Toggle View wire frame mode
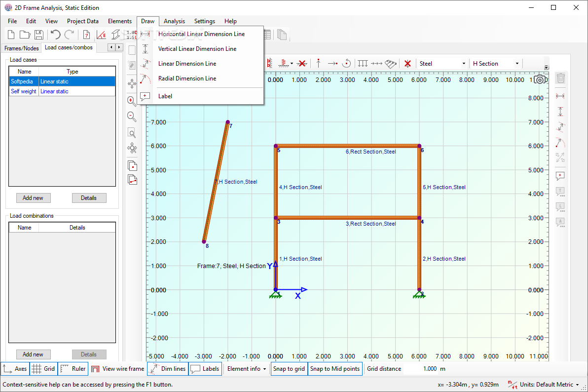This screenshot has width=588, height=392. tap(118, 369)
